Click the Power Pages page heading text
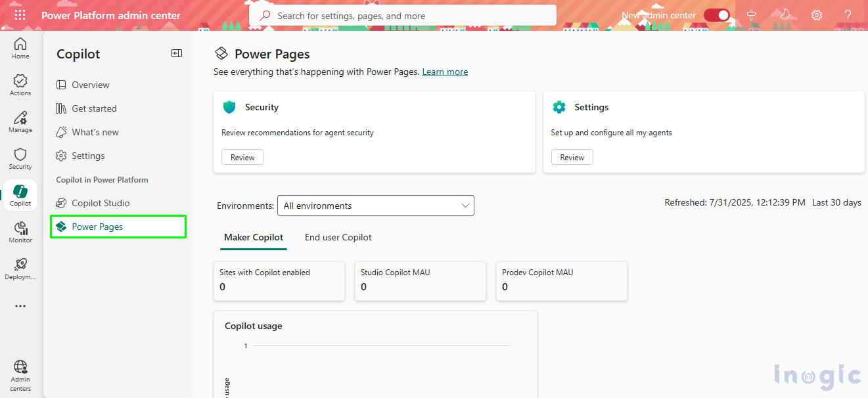 (272, 54)
